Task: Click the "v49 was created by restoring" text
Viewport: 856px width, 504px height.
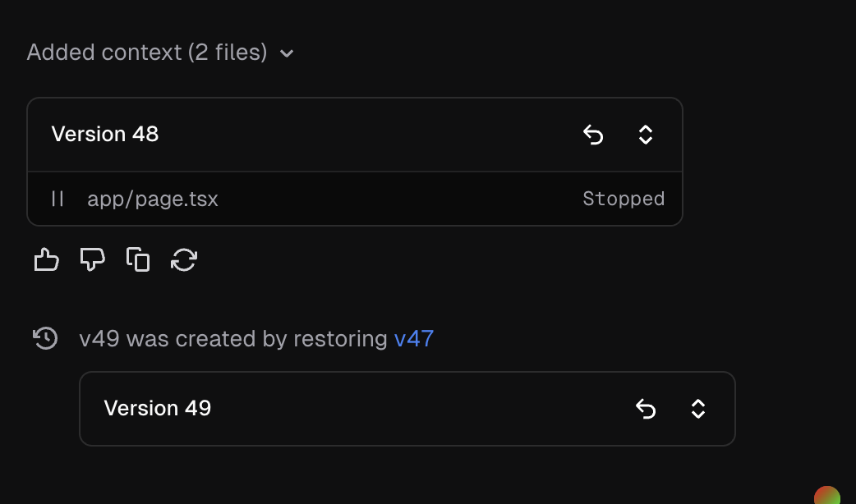Action: pyautogui.click(x=233, y=338)
